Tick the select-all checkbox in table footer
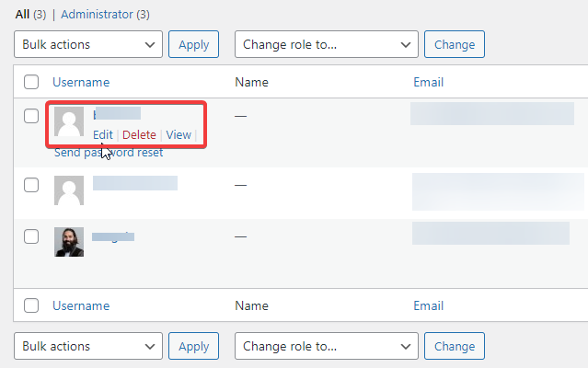The width and height of the screenshot is (588, 368). [31, 305]
